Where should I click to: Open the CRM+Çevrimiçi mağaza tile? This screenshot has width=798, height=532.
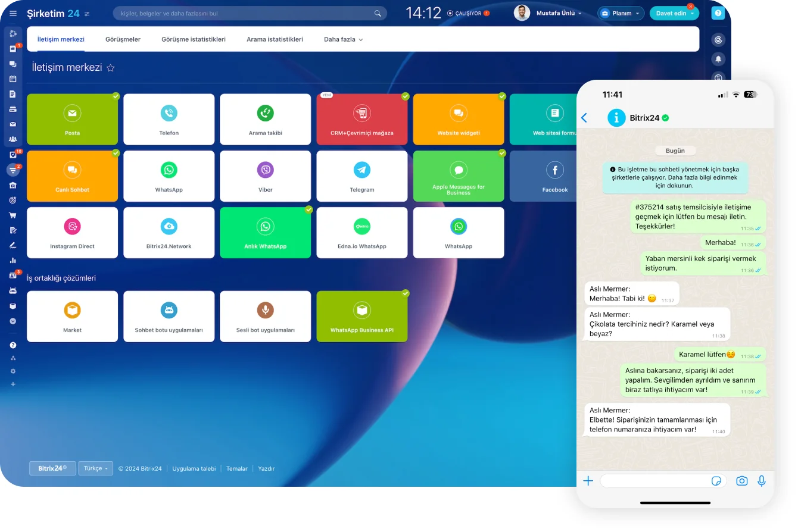pos(362,119)
